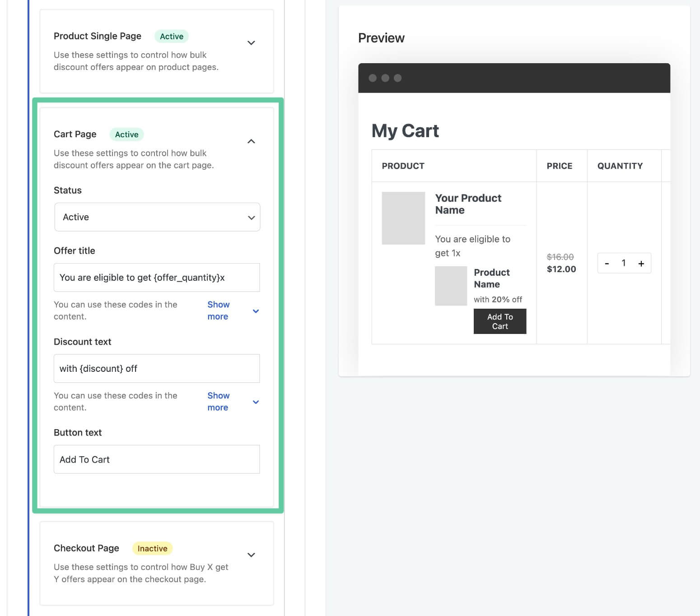Increase quantity with plus button
This screenshot has width=700, height=616.
[x=641, y=264]
